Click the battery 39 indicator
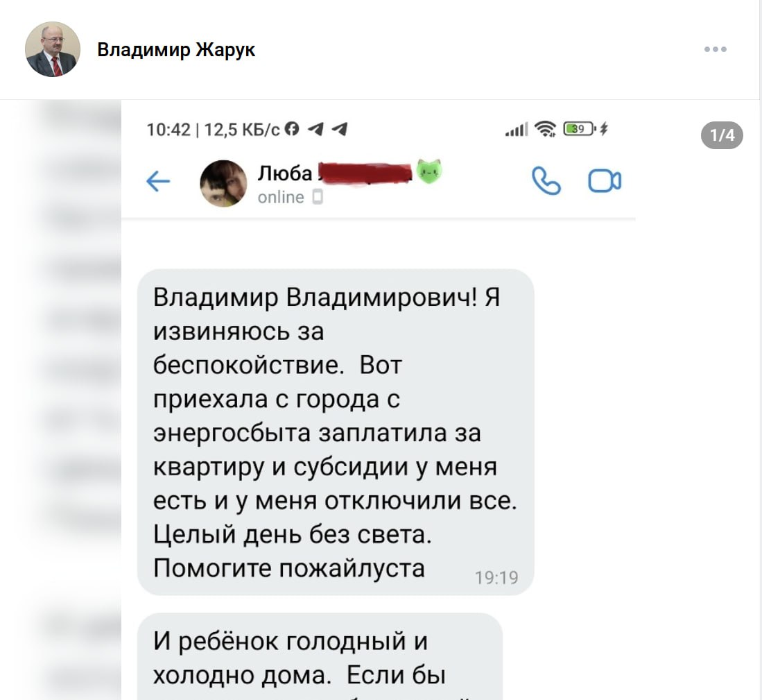 coord(579,129)
